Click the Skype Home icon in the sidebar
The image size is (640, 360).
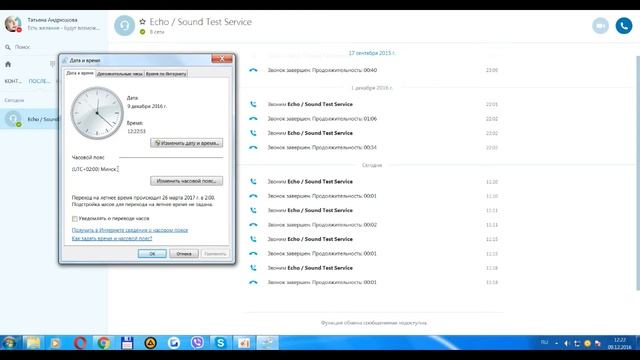click(x=8, y=64)
